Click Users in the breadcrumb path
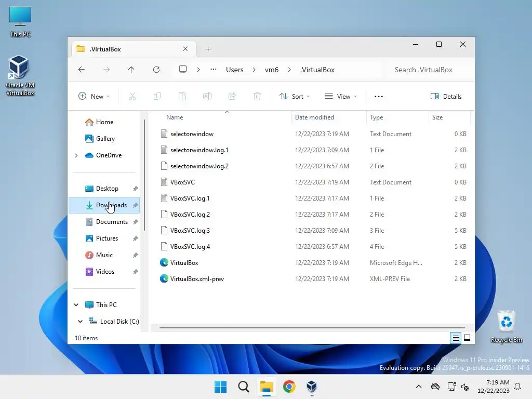This screenshot has height=399, width=532. tap(235, 70)
